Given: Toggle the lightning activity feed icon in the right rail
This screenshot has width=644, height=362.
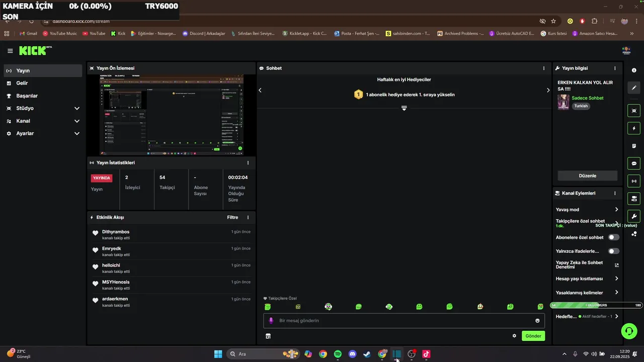Looking at the screenshot, I should pyautogui.click(x=634, y=128).
